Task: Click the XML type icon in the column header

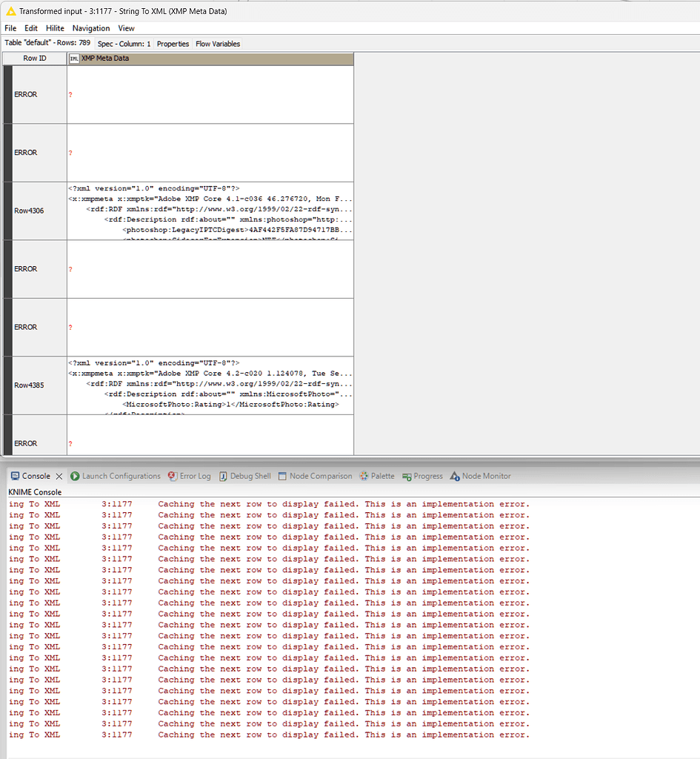Action: tap(73, 58)
